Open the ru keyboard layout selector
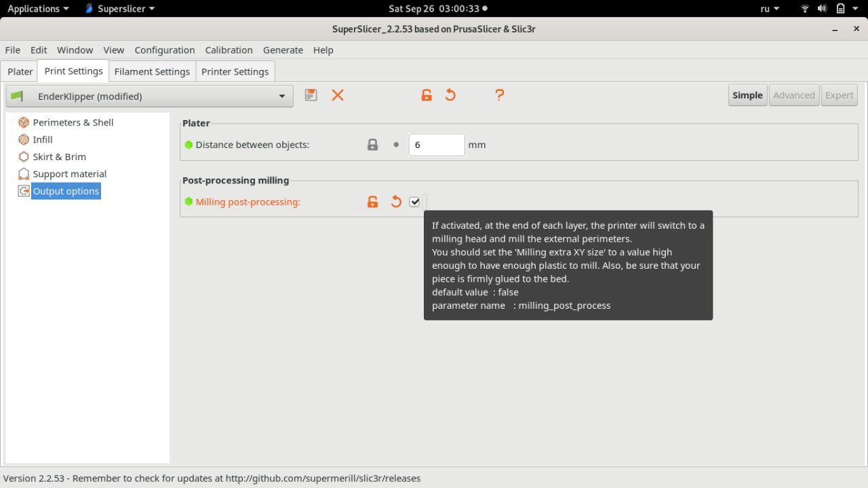The image size is (868, 488). tap(770, 9)
